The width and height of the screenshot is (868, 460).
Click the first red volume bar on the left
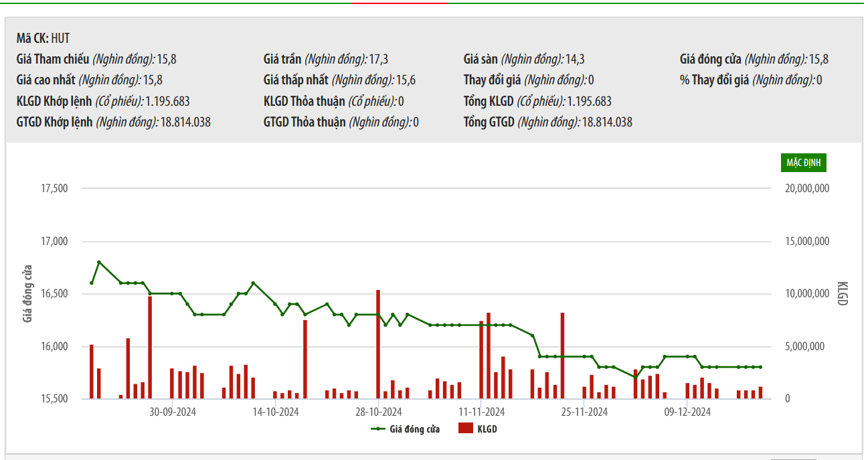tap(92, 372)
